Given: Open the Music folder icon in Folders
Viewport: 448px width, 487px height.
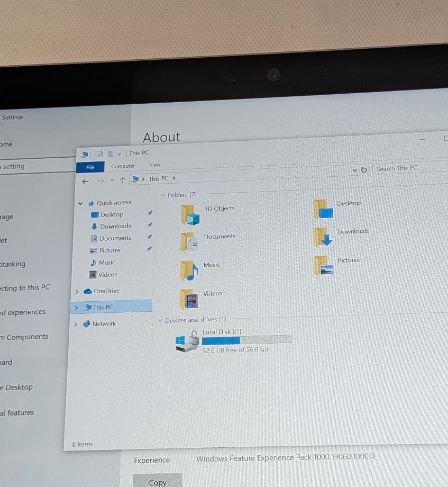Looking at the screenshot, I should pos(189,270).
